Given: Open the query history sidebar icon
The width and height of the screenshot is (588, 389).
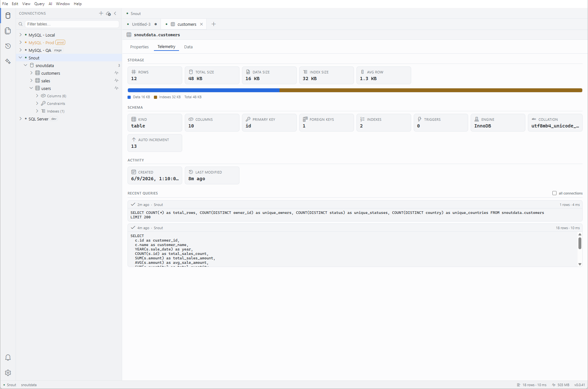Looking at the screenshot, I should [8, 46].
